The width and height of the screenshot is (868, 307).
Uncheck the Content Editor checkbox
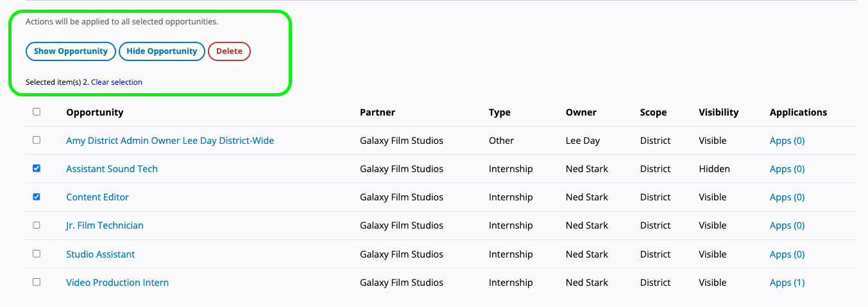pos(37,197)
